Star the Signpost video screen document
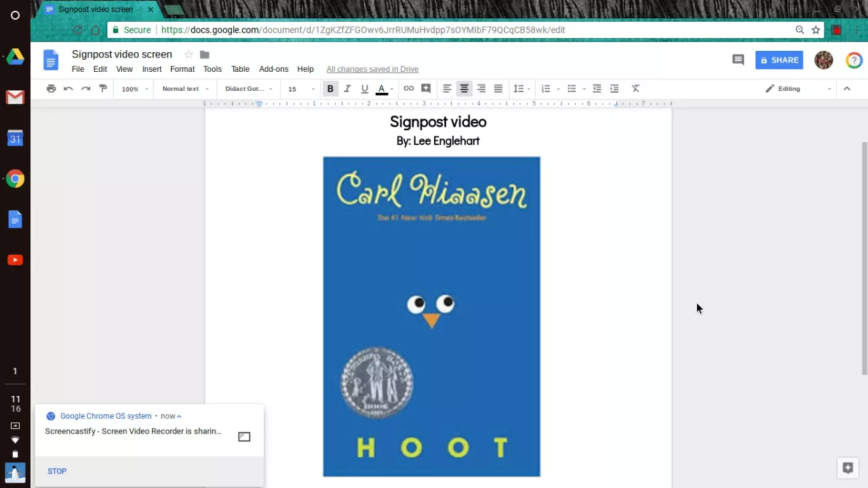868x488 pixels. click(x=189, y=54)
